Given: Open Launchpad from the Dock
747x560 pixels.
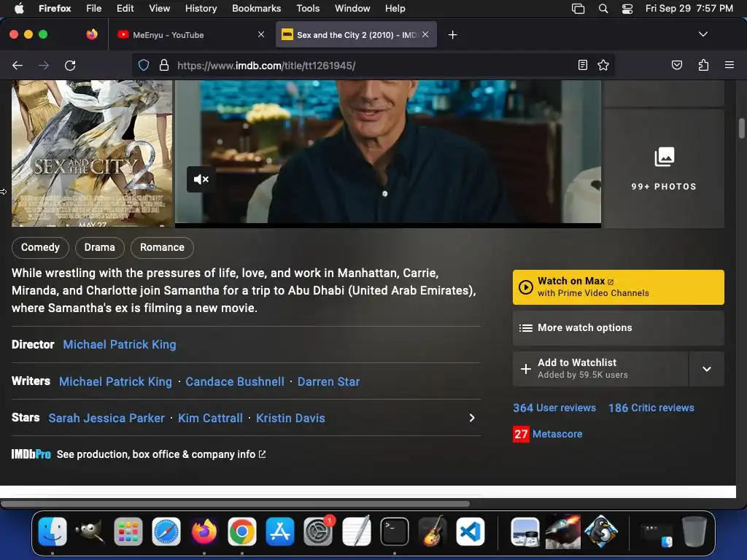Looking at the screenshot, I should [128, 532].
